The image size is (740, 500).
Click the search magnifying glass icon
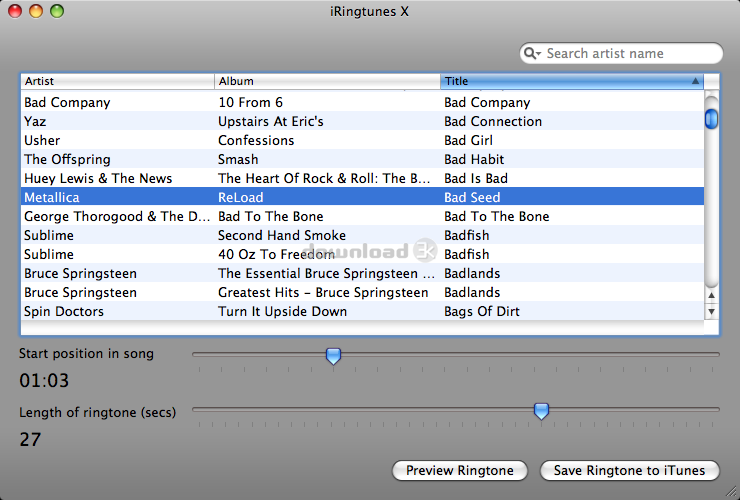[532, 53]
